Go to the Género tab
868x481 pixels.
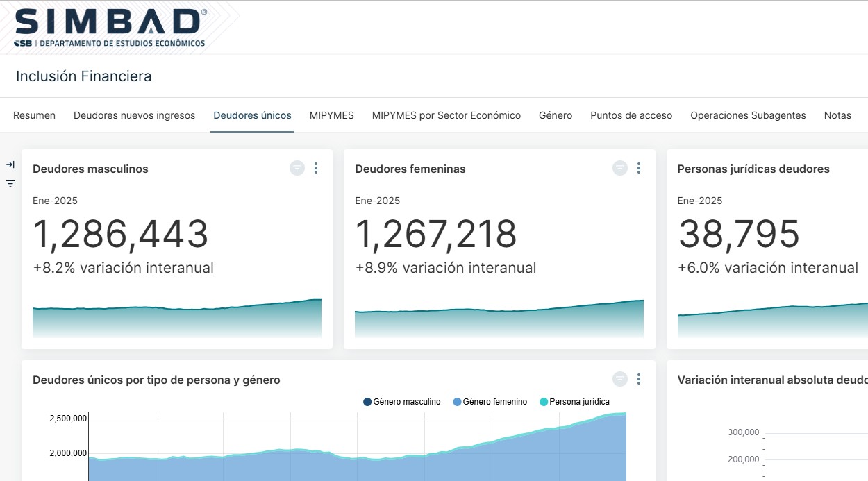pyautogui.click(x=556, y=115)
